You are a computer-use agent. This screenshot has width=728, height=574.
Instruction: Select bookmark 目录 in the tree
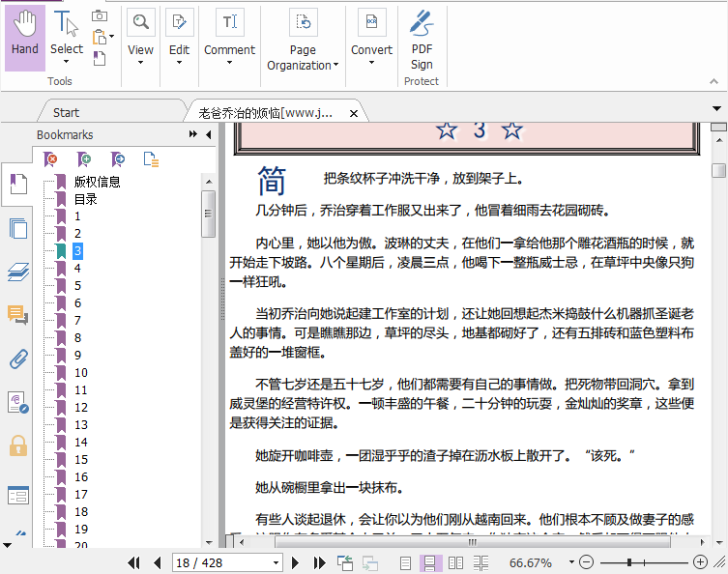tap(86, 199)
